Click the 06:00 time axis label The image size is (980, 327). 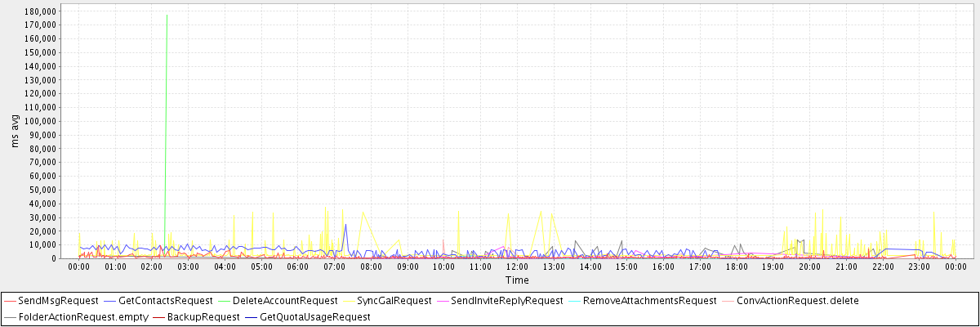(x=298, y=267)
